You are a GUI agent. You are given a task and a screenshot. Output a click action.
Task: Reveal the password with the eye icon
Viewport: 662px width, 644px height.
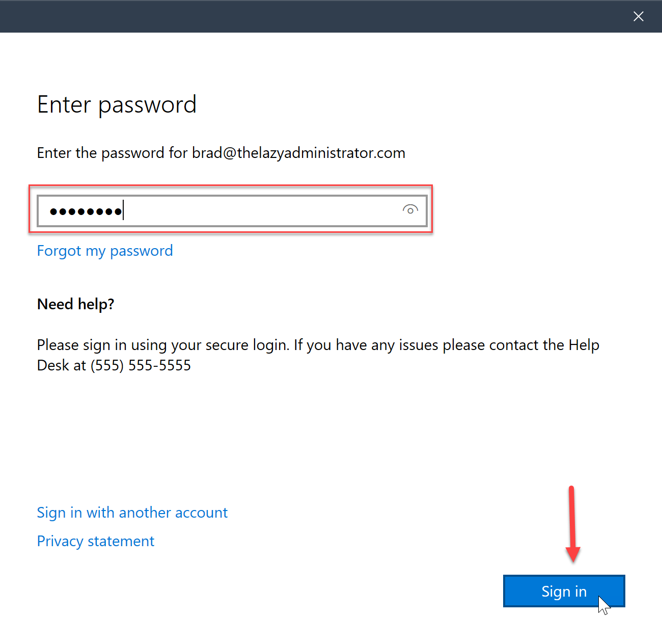[x=410, y=209]
